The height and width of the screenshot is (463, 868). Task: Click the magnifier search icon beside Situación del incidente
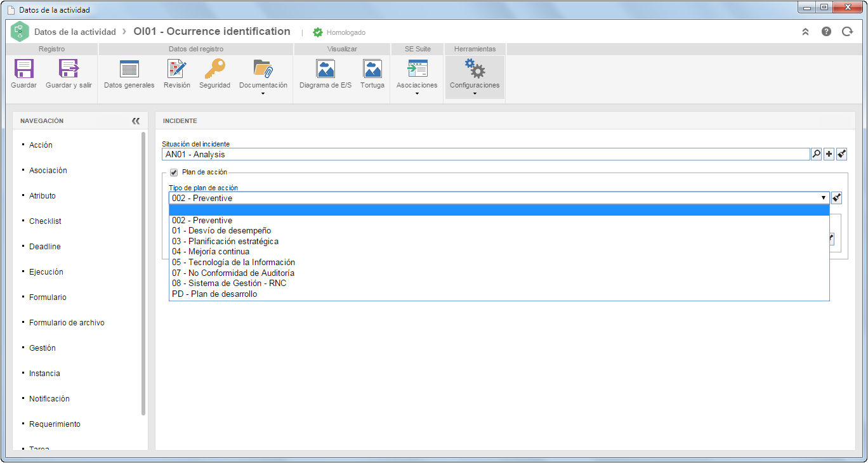[816, 154]
